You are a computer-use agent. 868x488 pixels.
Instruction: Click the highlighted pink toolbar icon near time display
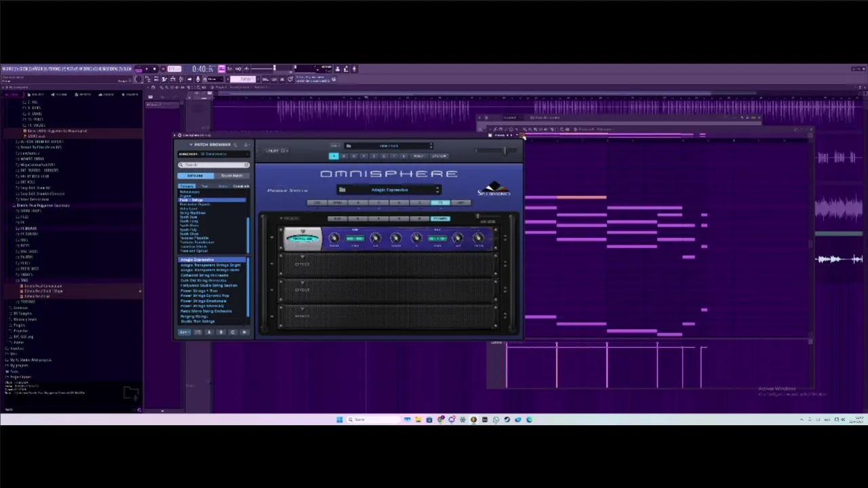pyautogui.click(x=222, y=68)
